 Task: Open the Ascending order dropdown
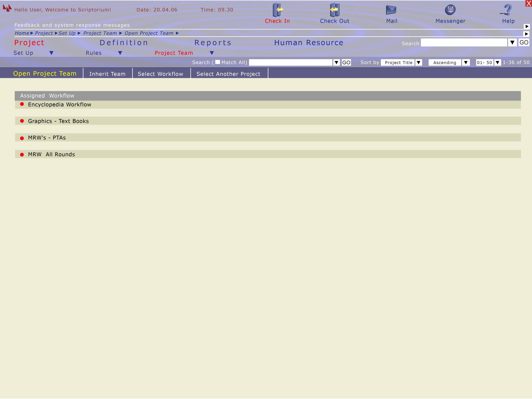466,63
